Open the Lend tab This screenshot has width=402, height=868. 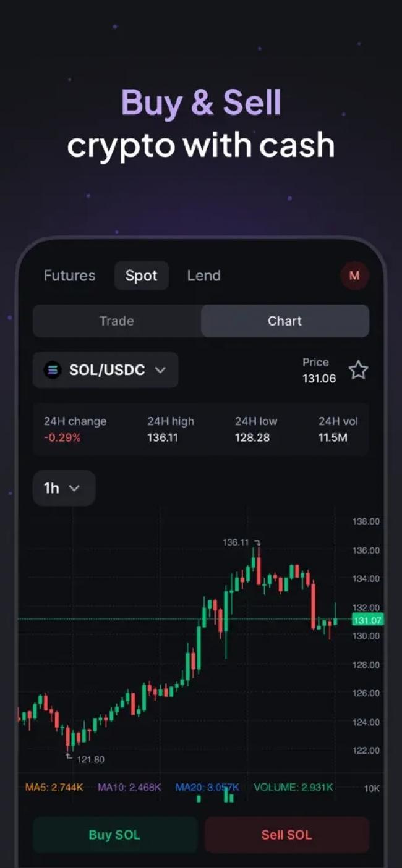(x=203, y=276)
